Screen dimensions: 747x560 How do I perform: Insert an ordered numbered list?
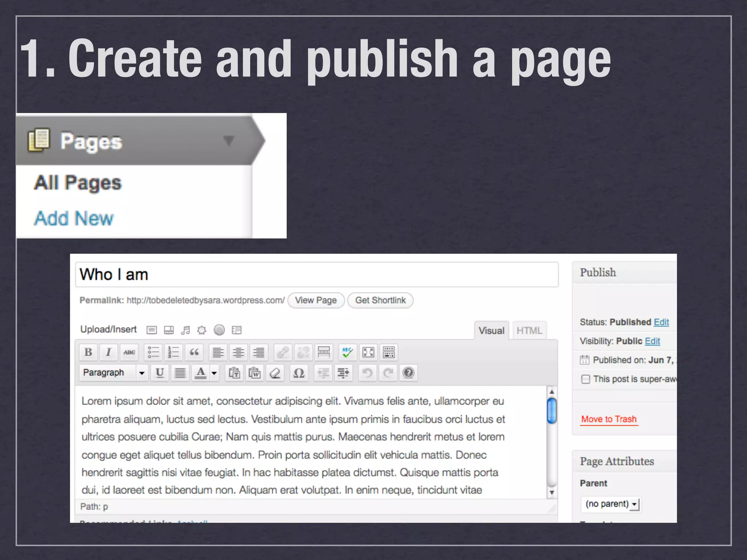tap(174, 352)
